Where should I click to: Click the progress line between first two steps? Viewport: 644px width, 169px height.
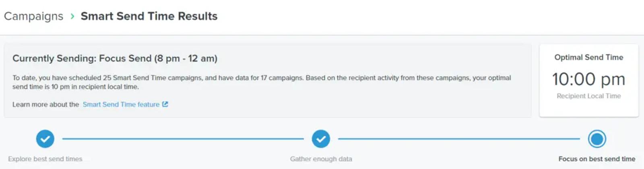183,139
